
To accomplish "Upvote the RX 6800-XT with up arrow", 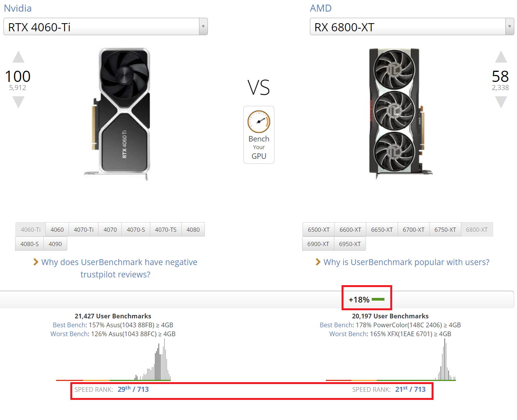I will click(x=501, y=57).
